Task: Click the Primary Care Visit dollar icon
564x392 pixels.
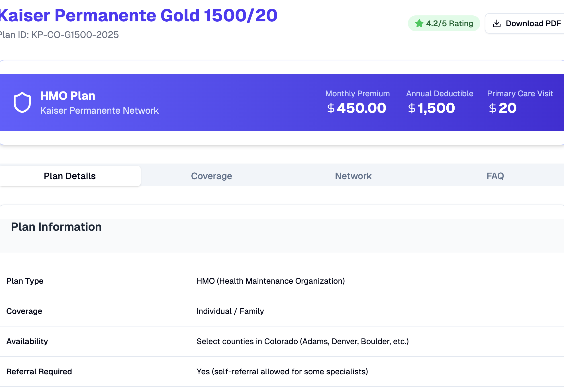Action: point(493,109)
